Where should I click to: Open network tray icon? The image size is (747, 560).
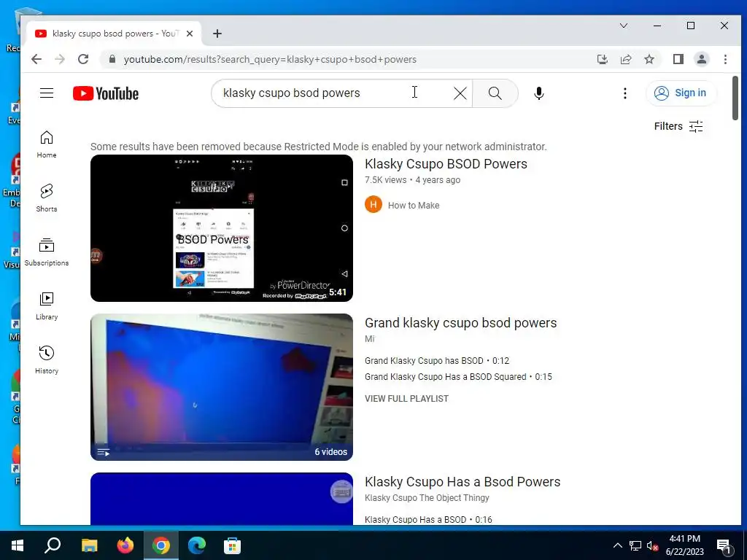click(635, 545)
